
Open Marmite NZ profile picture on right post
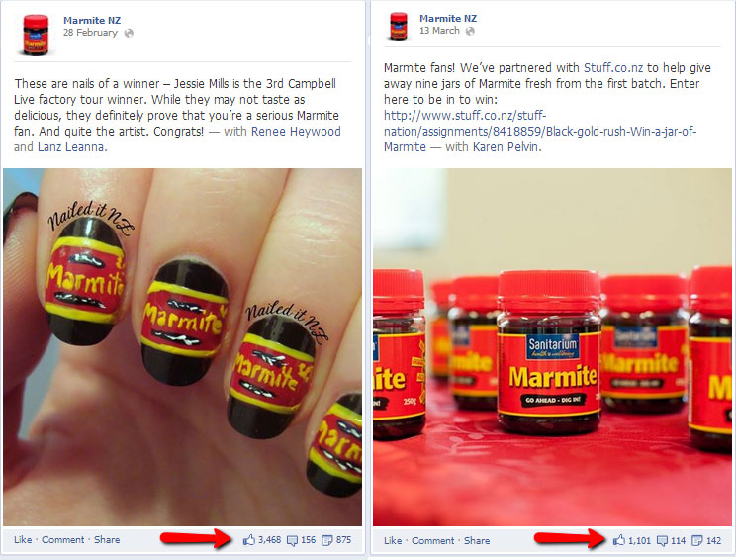pyautogui.click(x=398, y=27)
